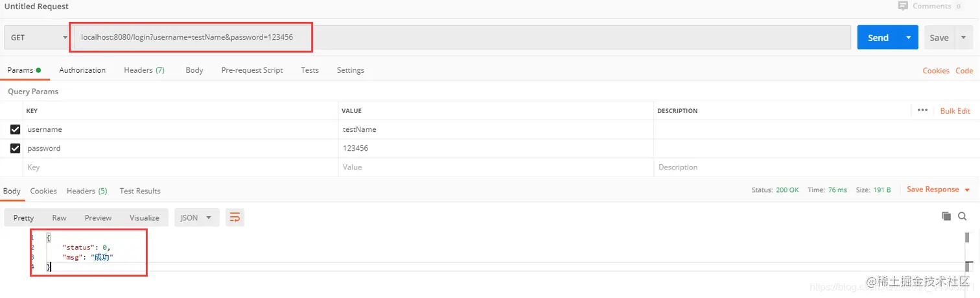Image resolution: width=980 pixels, height=298 pixels.
Task: Open the Test Results tab
Action: pyautogui.click(x=140, y=191)
